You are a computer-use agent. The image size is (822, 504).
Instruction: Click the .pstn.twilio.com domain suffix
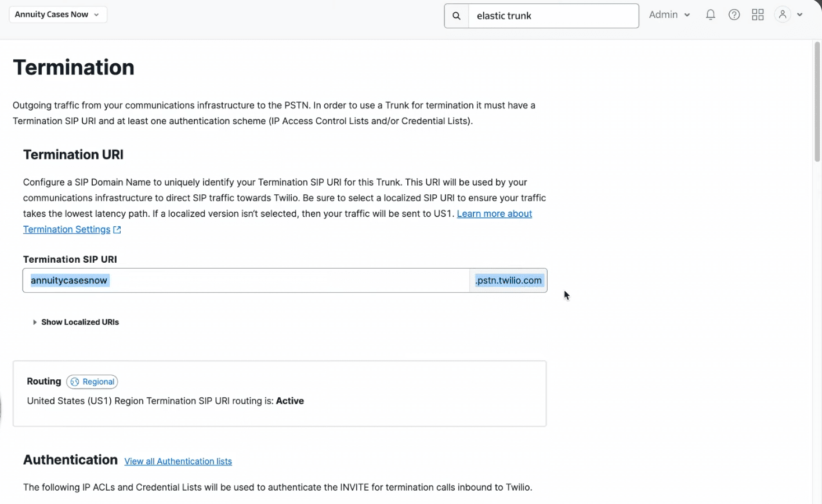pyautogui.click(x=508, y=281)
